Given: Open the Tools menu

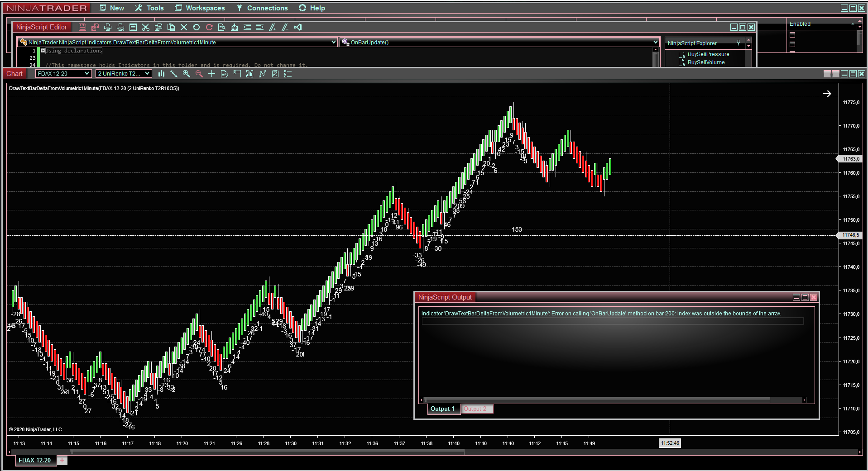Looking at the screenshot, I should [149, 8].
